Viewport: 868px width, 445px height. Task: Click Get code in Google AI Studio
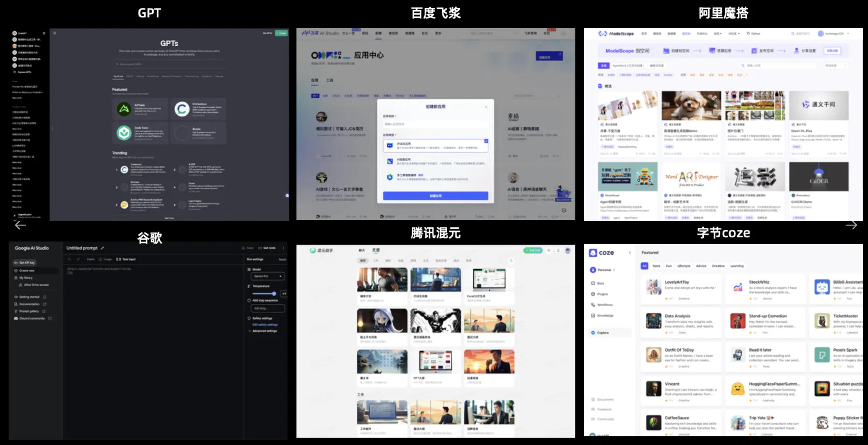[267, 248]
